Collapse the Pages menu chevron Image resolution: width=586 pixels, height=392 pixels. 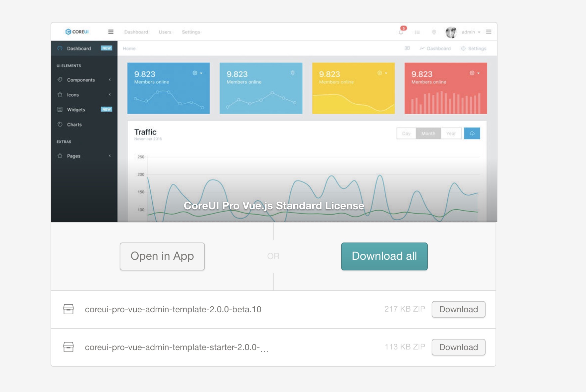[110, 156]
